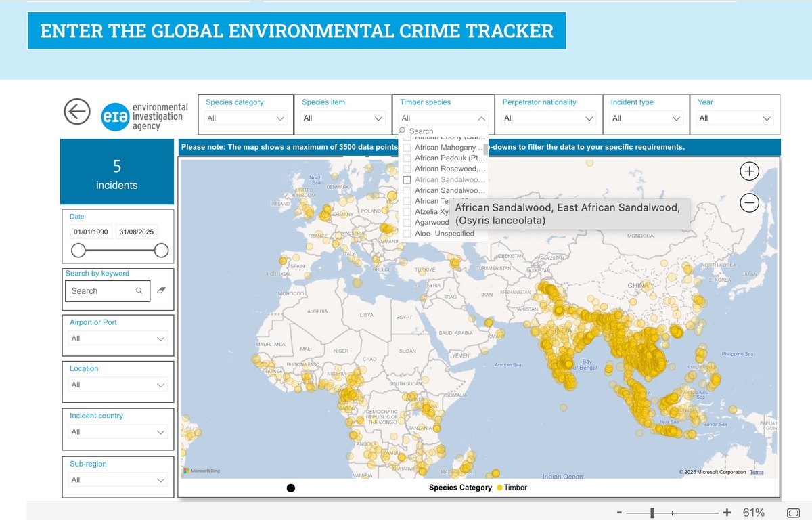812x520 pixels.
Task: Expand the Incident type filter
Action: (x=646, y=118)
